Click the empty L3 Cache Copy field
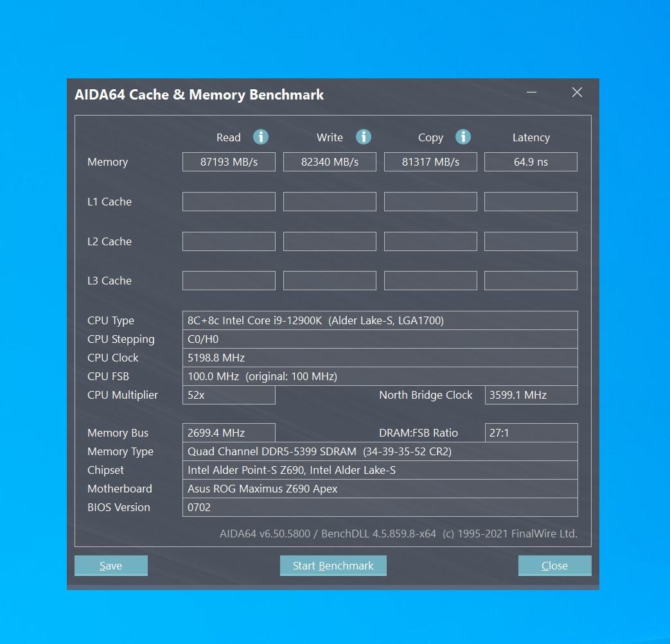670x644 pixels. pos(430,281)
